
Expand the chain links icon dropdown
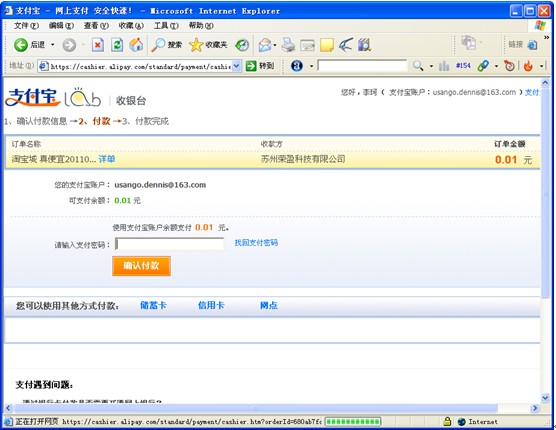pos(496,66)
